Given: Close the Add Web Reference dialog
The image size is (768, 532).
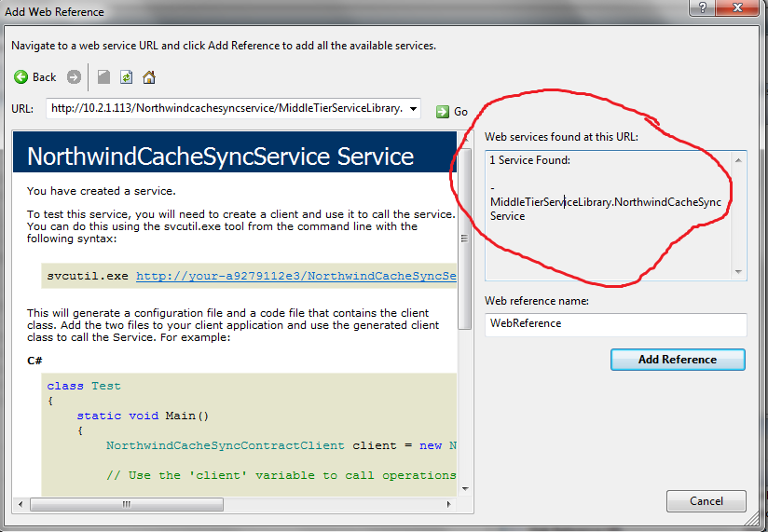Looking at the screenshot, I should (x=737, y=7).
